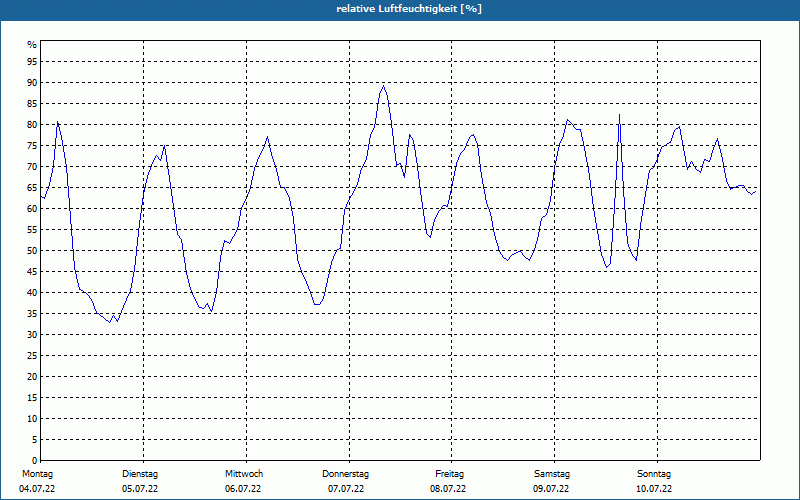Click the highest humidity peak on Donnerstag
Screen dimensions: 800x500
[x=384, y=86]
